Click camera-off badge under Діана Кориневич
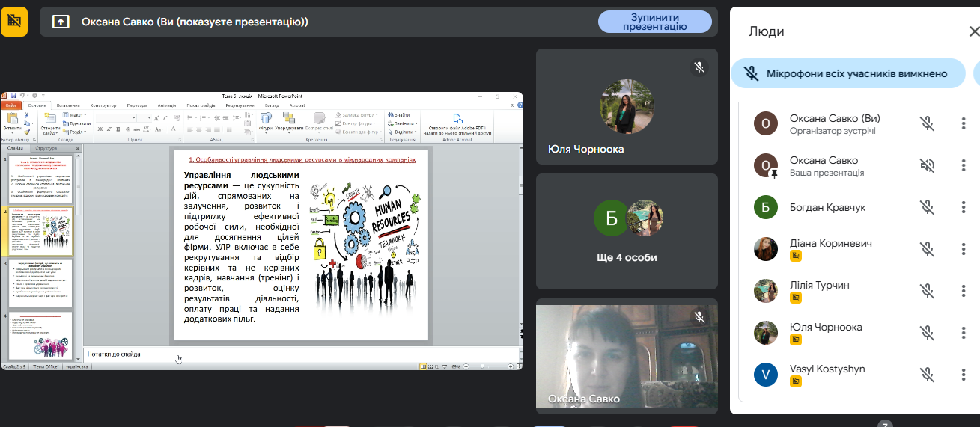 coord(796,256)
